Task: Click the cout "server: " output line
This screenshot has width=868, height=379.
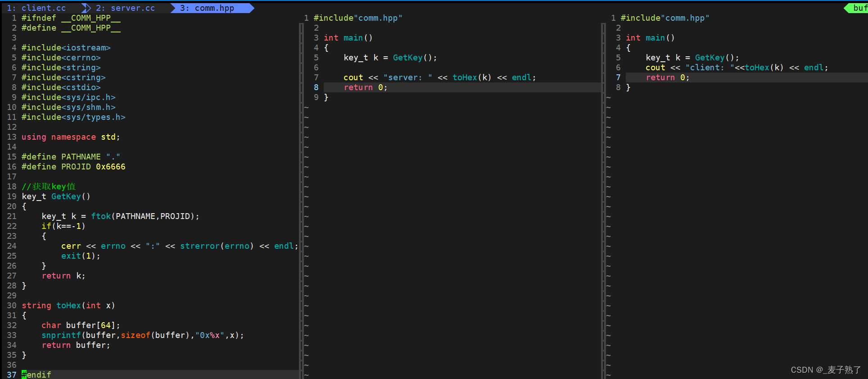Action: click(440, 78)
